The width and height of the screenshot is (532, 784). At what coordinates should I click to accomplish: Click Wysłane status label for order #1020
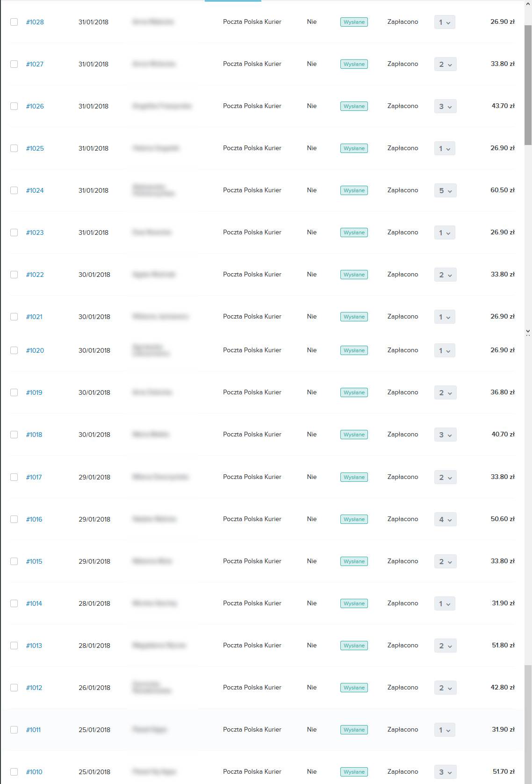(x=354, y=350)
